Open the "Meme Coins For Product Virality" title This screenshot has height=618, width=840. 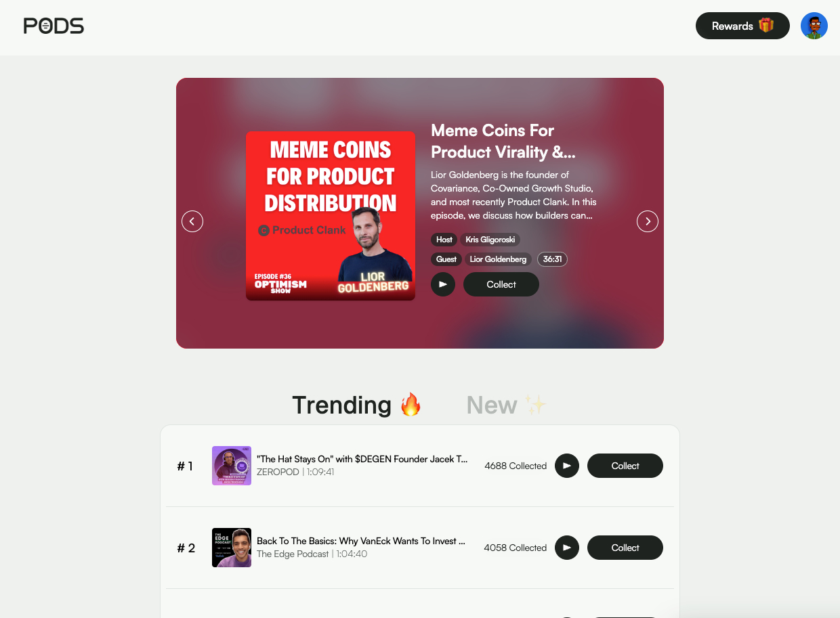[503, 141]
